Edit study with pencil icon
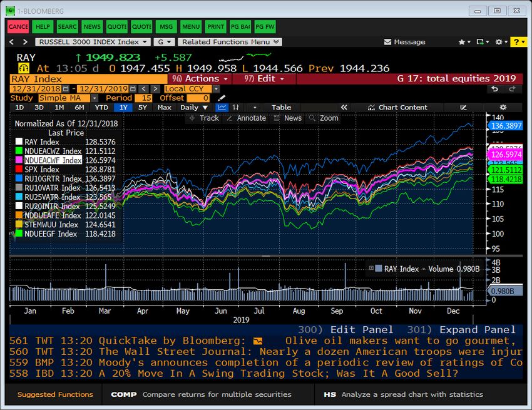532x410 pixels. tap(222, 98)
